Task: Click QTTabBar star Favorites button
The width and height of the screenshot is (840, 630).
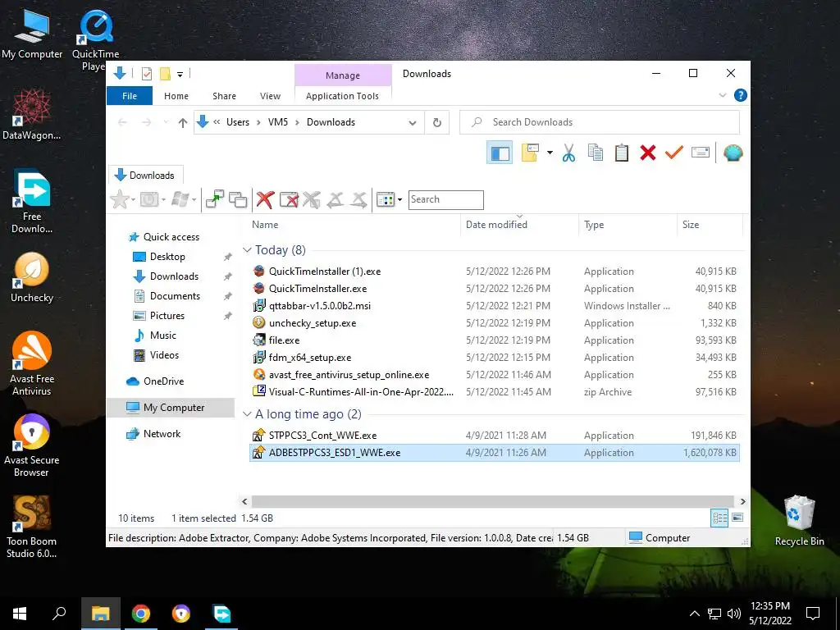Action: coord(120,200)
